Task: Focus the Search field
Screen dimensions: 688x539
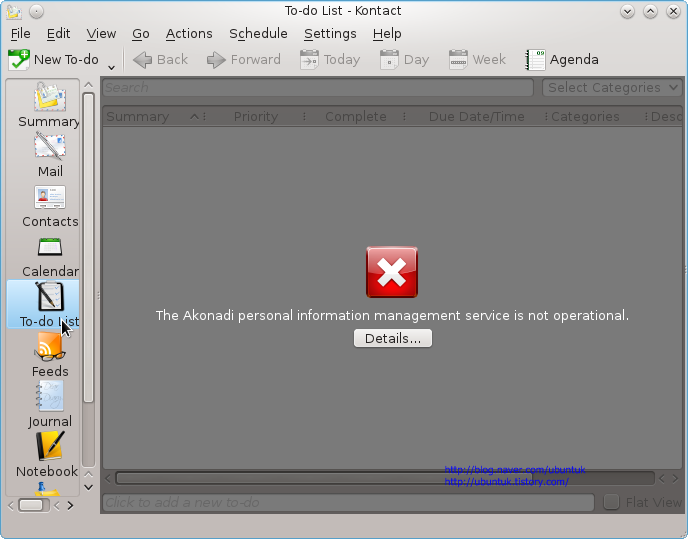Action: [x=318, y=87]
